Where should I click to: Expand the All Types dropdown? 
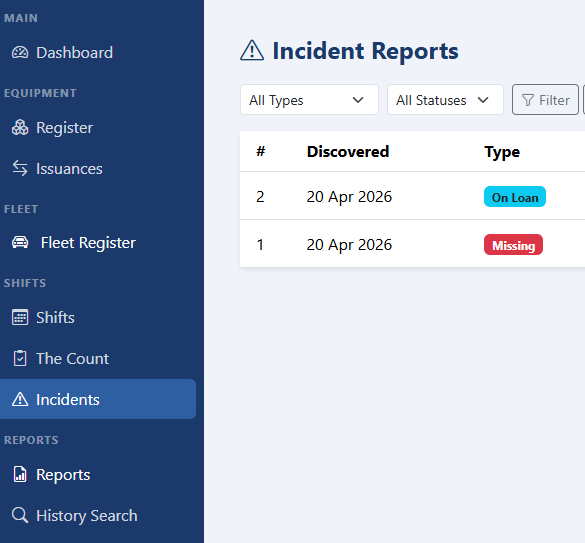pos(309,100)
